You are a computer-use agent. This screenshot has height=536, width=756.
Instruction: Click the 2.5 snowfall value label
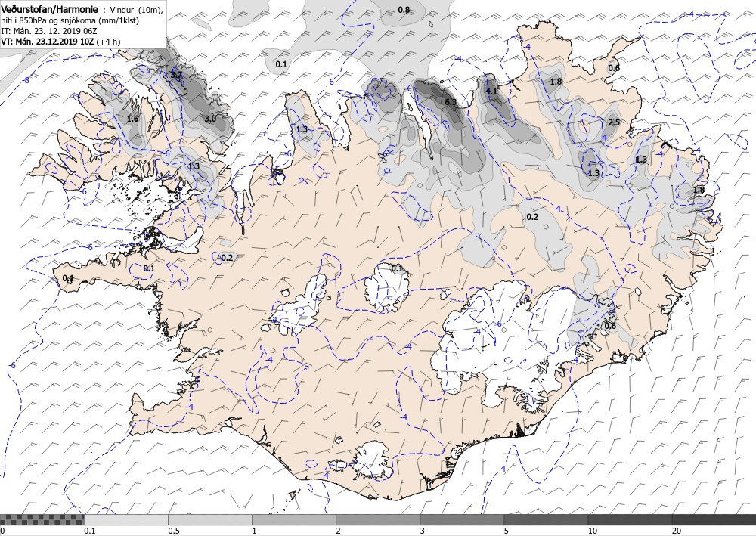(614, 122)
